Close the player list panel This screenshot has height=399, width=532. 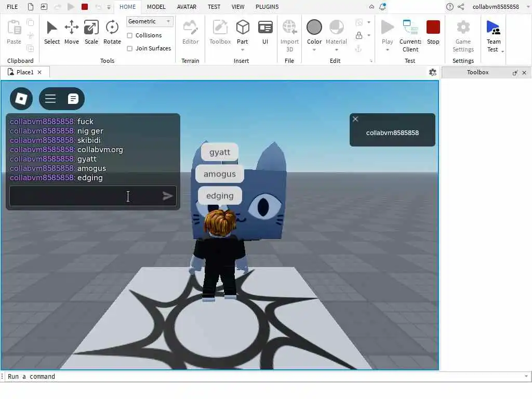tap(355, 119)
